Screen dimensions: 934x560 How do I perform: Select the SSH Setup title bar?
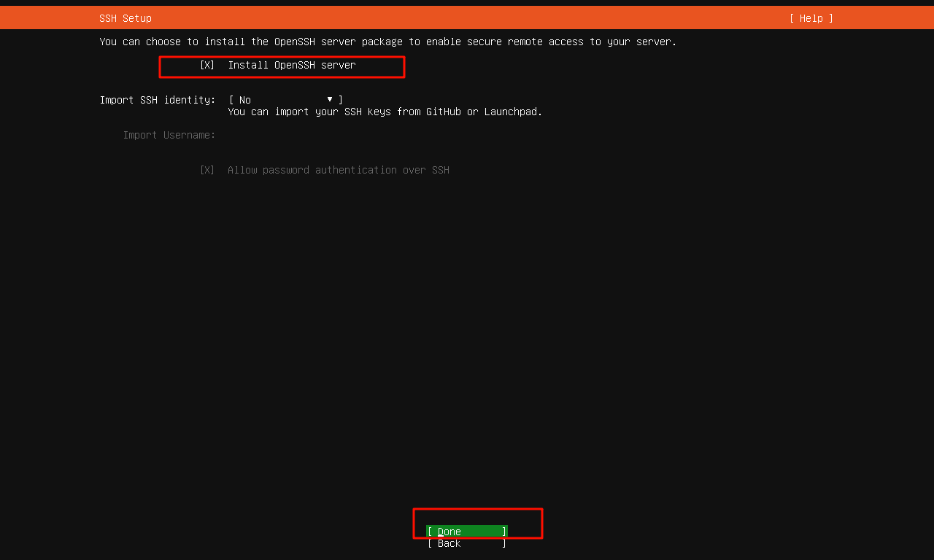[125, 17]
